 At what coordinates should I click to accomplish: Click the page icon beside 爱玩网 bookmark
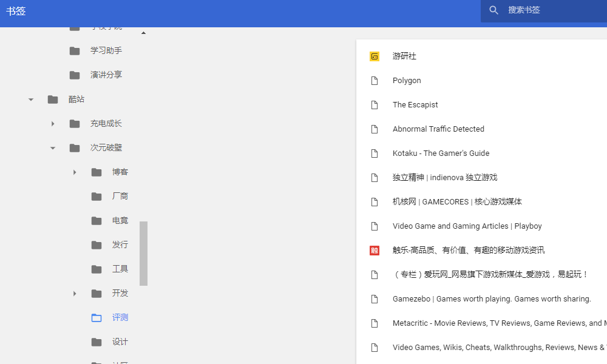[x=375, y=275]
